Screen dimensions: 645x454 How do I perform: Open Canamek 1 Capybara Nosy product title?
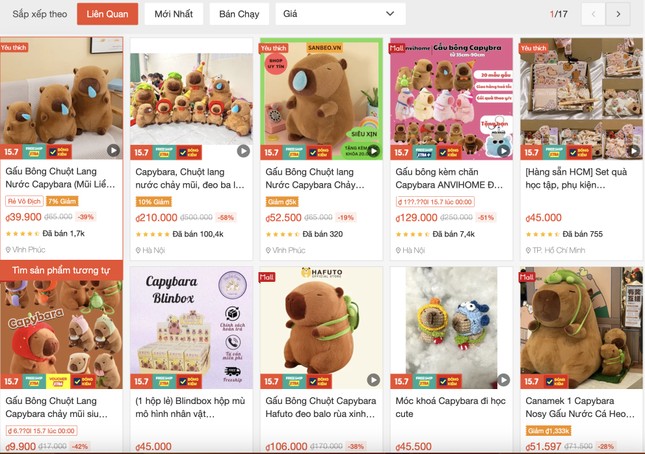[x=580, y=407]
